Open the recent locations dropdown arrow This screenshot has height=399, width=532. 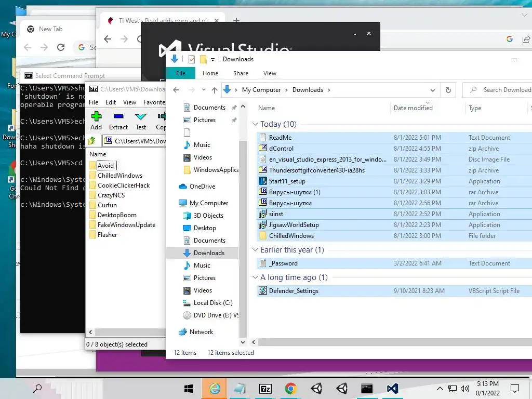click(204, 90)
